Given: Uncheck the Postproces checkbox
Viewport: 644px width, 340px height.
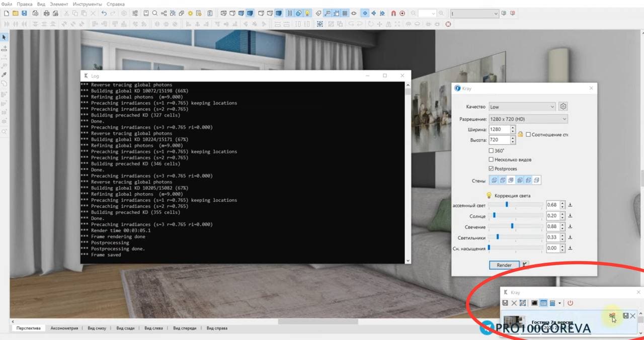Looking at the screenshot, I should (491, 168).
